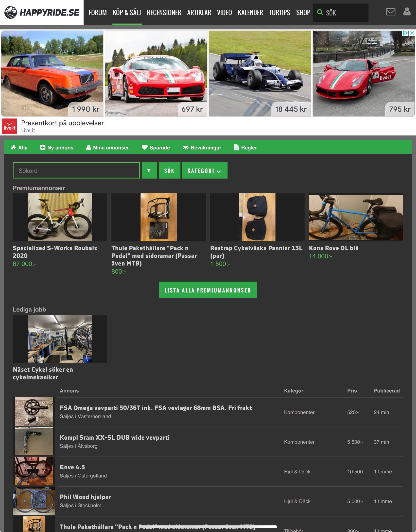Open Sparade saved ads
Viewport: 416px width, 532px height.
(156, 148)
